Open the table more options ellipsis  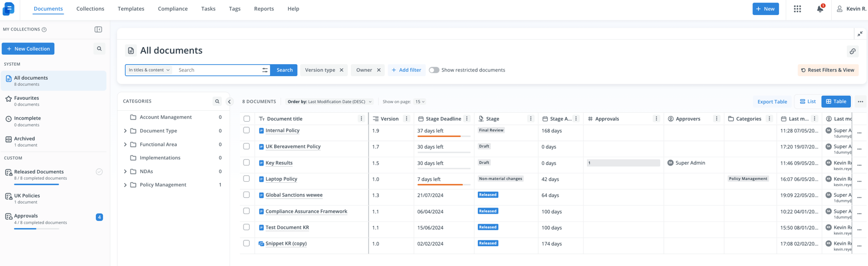[x=860, y=101]
